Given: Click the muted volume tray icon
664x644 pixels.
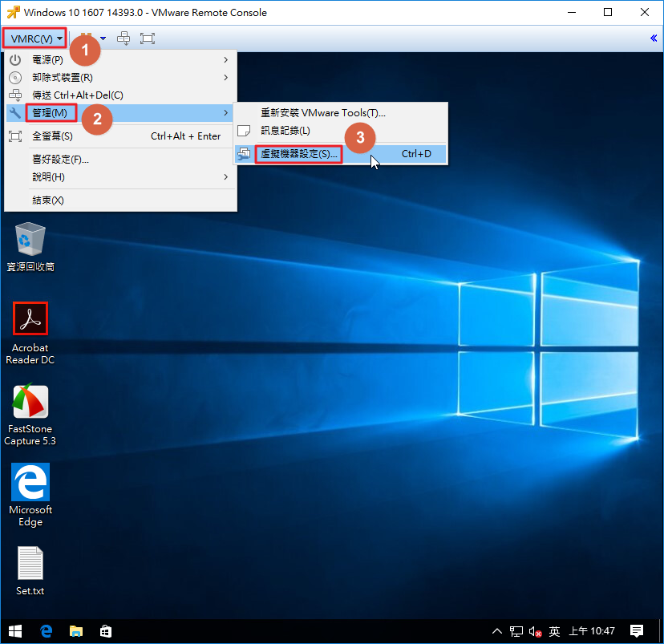Looking at the screenshot, I should coord(535,632).
